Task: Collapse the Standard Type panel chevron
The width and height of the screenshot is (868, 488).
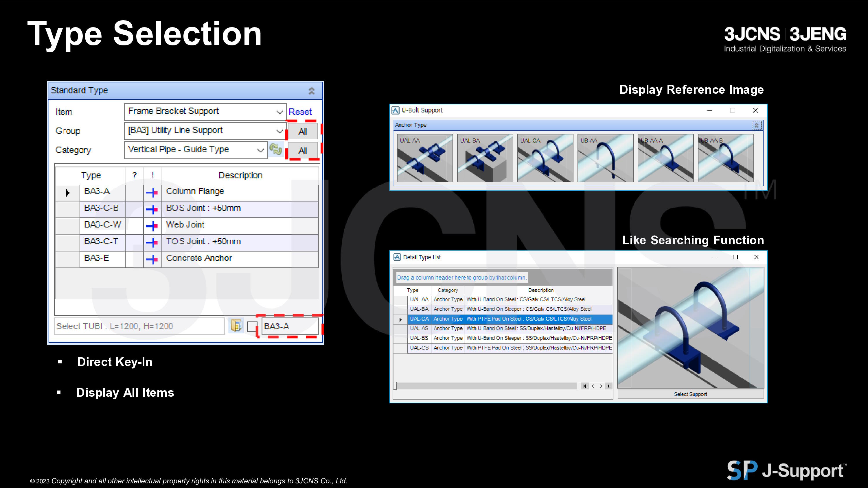Action: click(312, 90)
